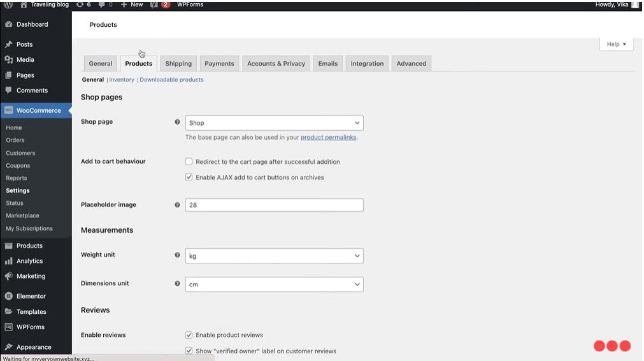Screen dimensions: 644x361
Task: Open WooCommerce Coupons submenu item
Action: (x=18, y=166)
